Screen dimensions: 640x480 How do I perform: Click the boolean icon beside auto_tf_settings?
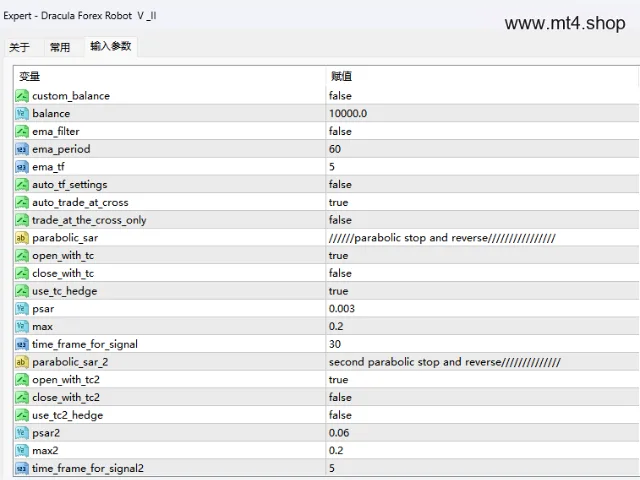(22, 184)
